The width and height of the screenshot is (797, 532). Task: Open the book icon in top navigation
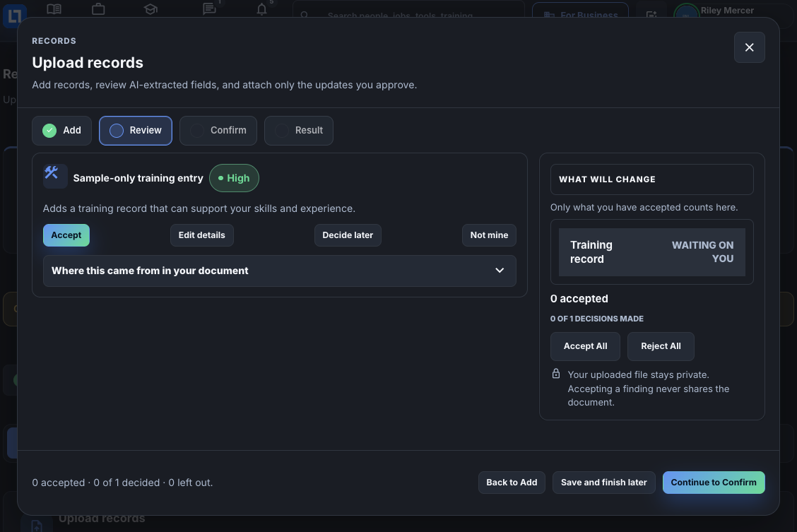tap(54, 9)
